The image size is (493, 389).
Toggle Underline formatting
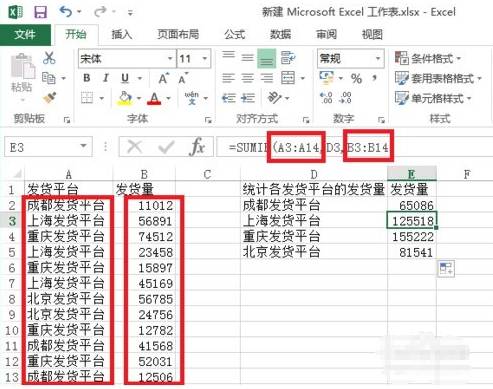[125, 78]
